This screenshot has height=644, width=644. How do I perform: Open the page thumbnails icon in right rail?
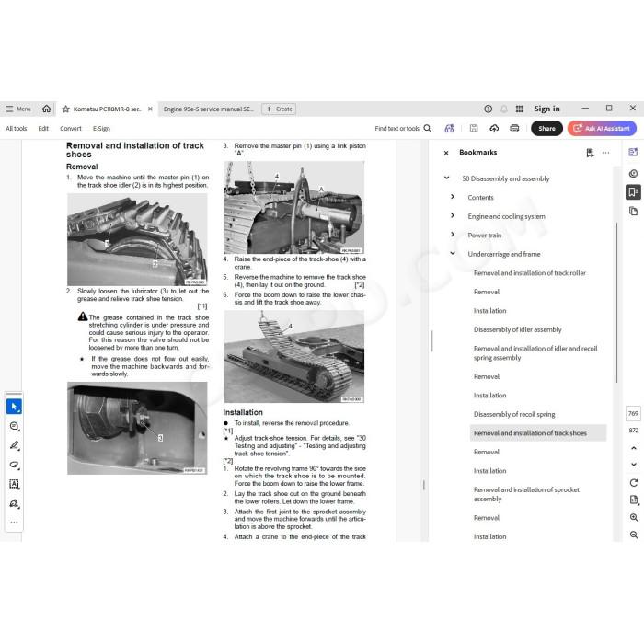click(x=633, y=211)
